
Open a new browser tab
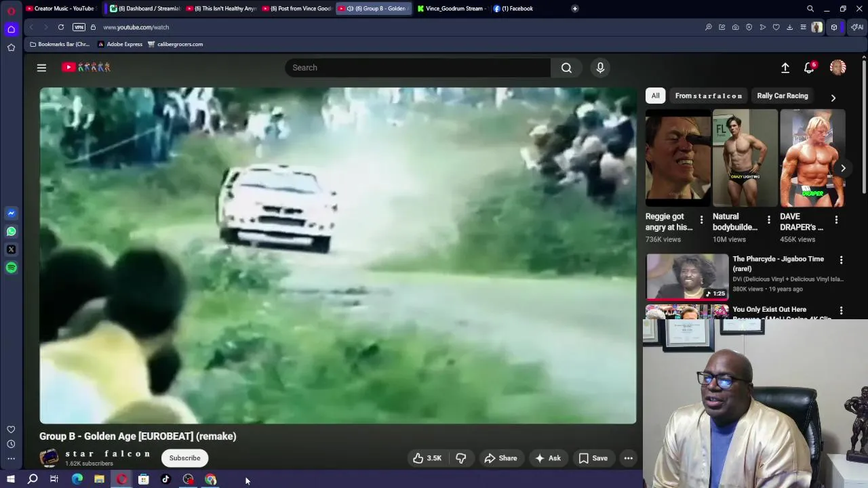575,9
